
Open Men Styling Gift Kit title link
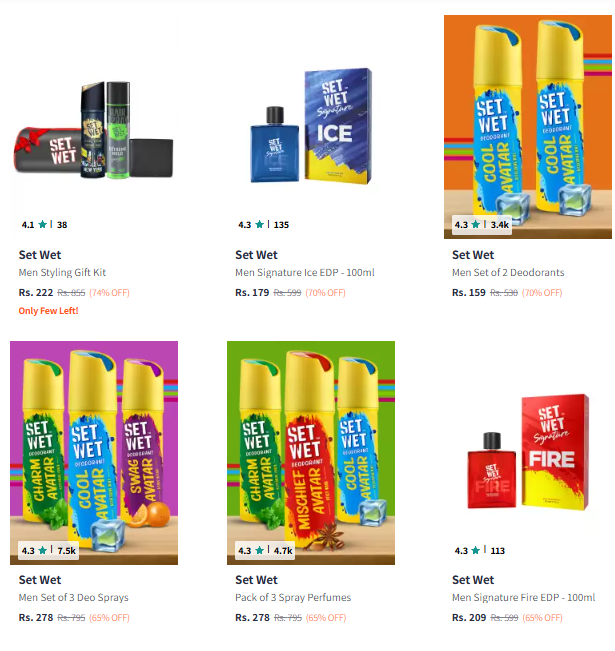62,272
